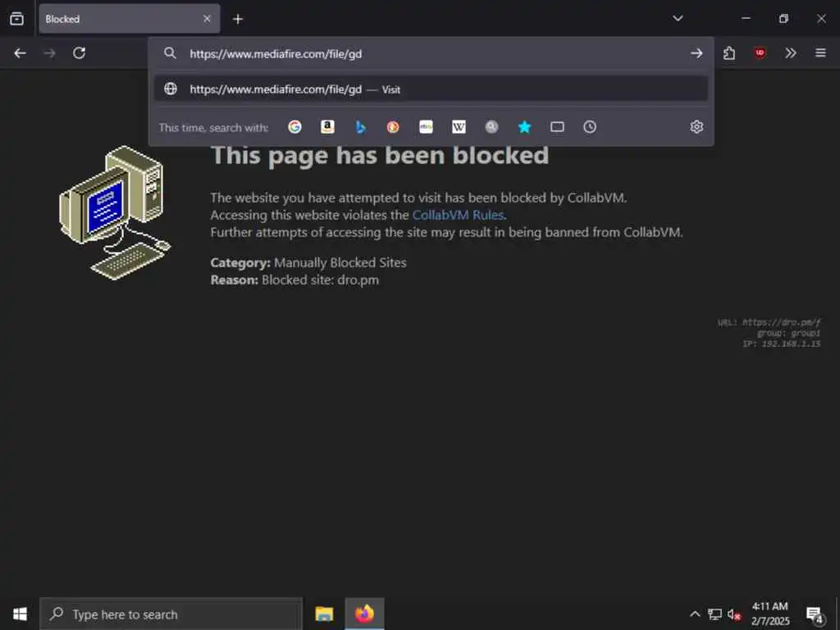
Task: Open the muted volume tray icon
Action: pyautogui.click(x=734, y=614)
